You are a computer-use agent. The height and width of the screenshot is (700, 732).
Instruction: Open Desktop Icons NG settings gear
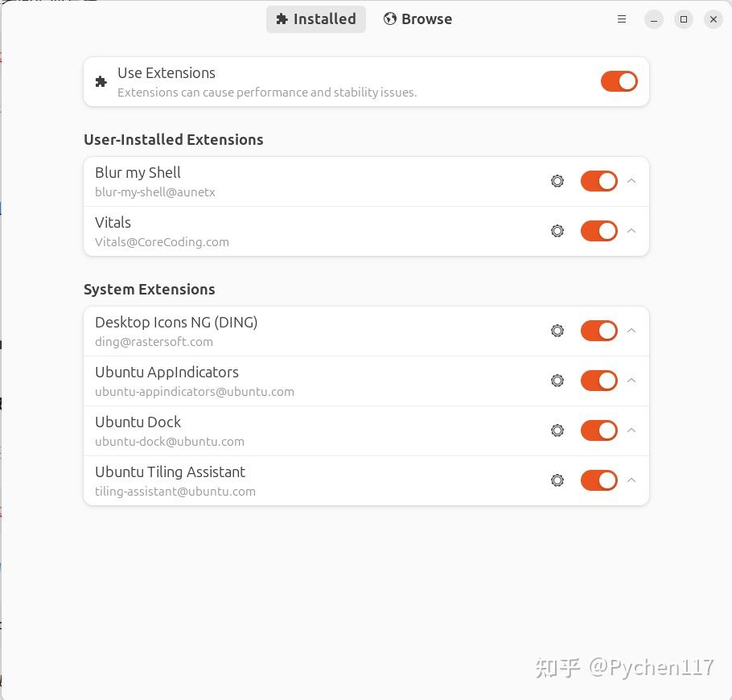point(557,331)
